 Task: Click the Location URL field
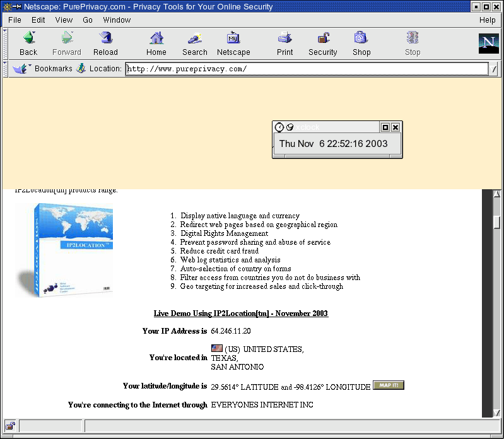[x=307, y=69]
